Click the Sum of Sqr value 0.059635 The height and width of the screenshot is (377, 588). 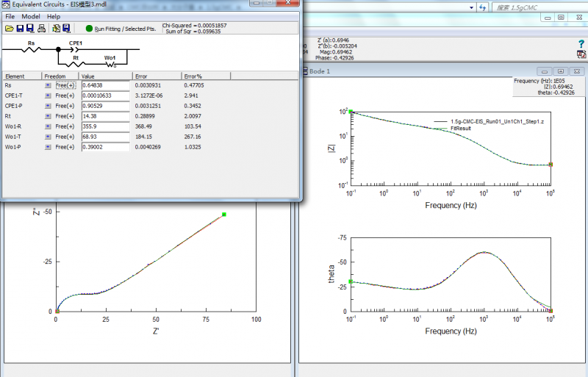point(209,32)
